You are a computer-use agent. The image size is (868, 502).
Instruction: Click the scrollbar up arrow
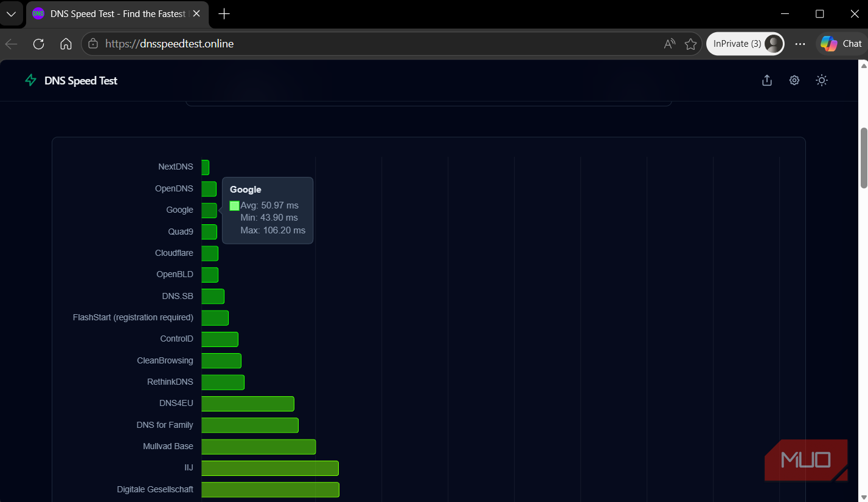863,64
